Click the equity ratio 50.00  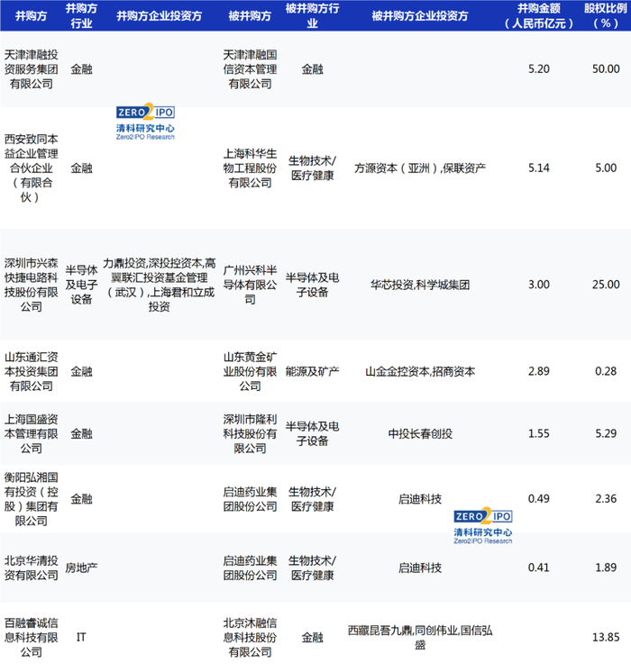pyautogui.click(x=606, y=69)
